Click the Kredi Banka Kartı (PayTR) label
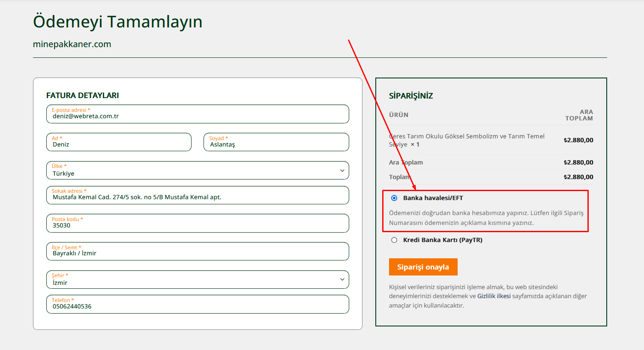644x350 pixels. pos(443,240)
